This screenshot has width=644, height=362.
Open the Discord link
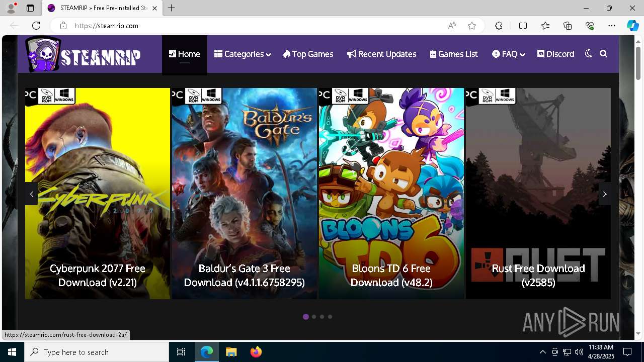(556, 54)
